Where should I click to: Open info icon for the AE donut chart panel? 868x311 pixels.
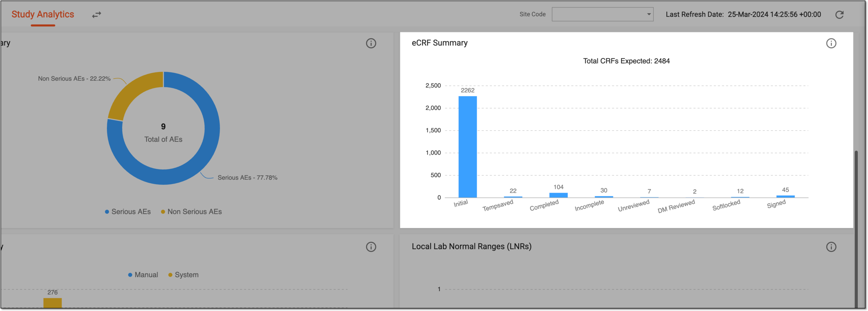point(371,43)
